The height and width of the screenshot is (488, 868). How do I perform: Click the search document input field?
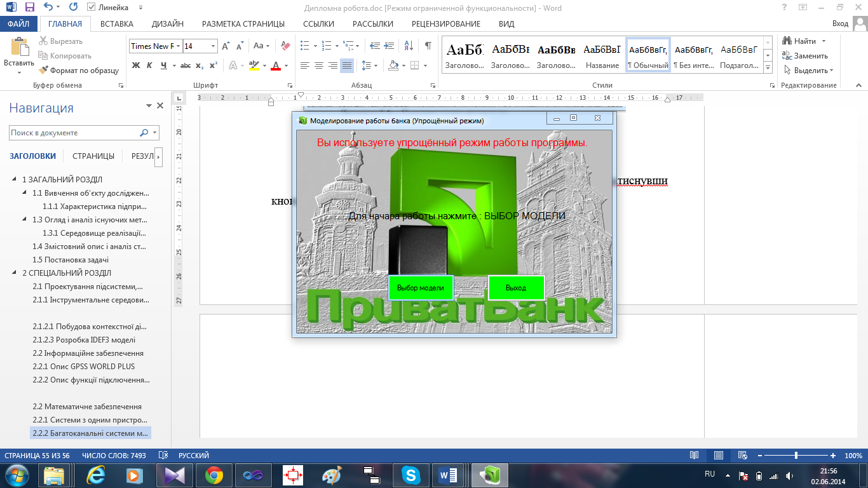(x=73, y=133)
